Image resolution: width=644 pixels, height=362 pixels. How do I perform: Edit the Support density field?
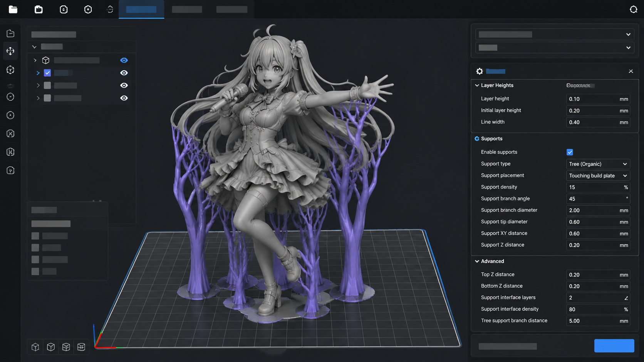[x=598, y=187]
